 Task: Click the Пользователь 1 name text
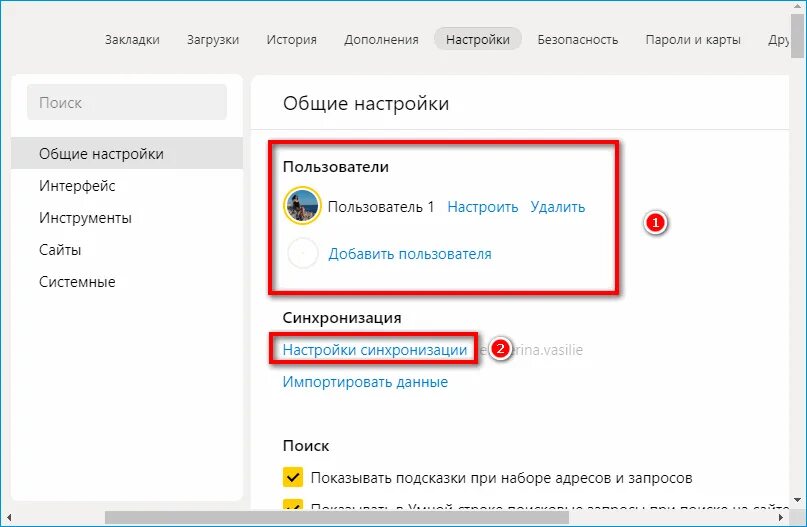[381, 207]
